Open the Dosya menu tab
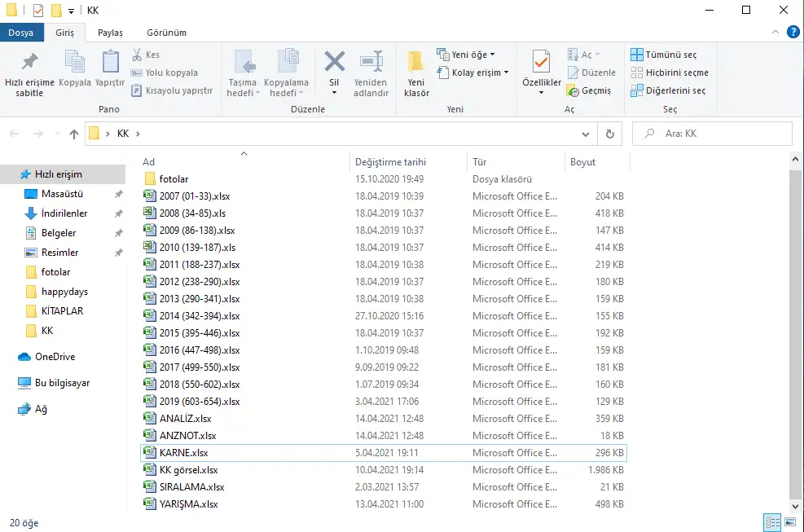Viewport: 804px width, 532px height. 21,33
